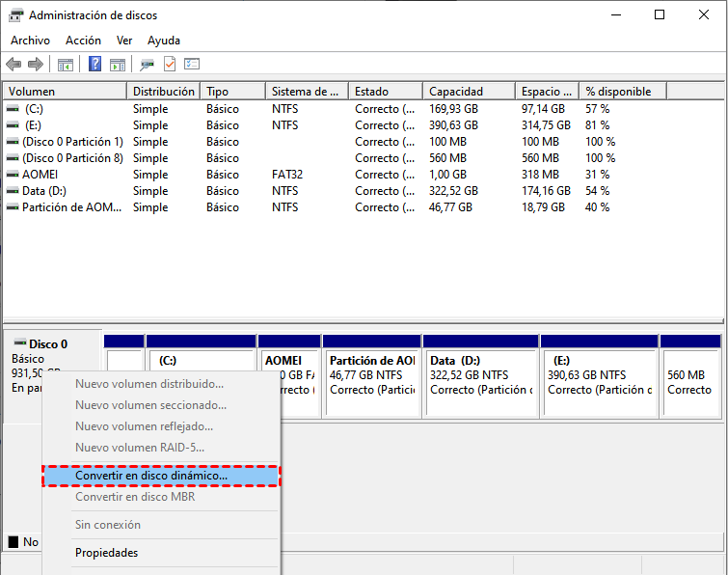Image resolution: width=728 pixels, height=575 pixels.
Task: Select Propiedades in the context menu
Action: coord(106,553)
